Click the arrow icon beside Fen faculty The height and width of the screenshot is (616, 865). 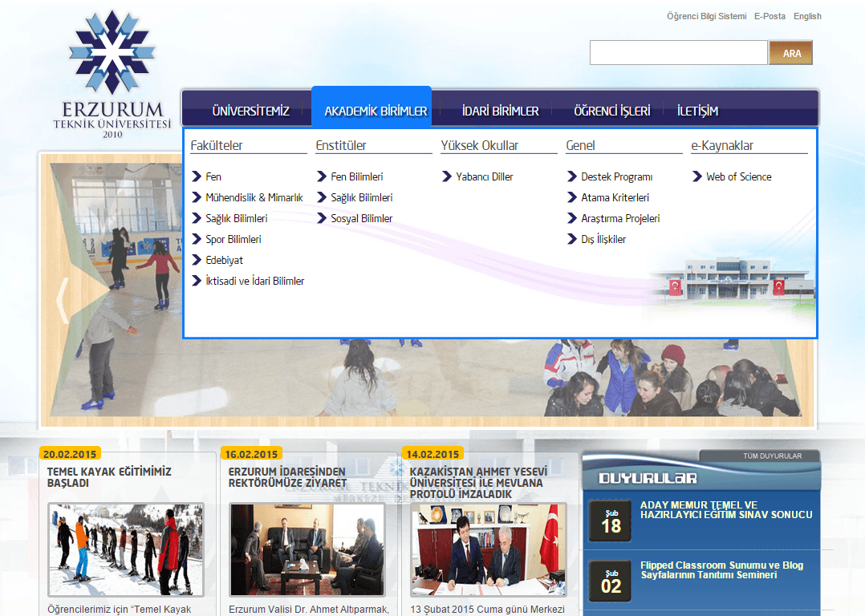197,176
